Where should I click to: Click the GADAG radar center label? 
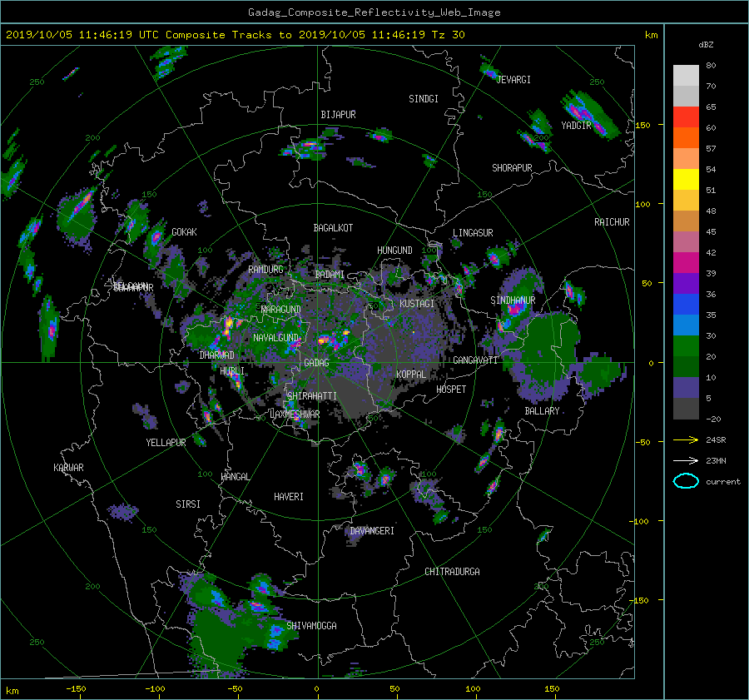pyautogui.click(x=316, y=363)
